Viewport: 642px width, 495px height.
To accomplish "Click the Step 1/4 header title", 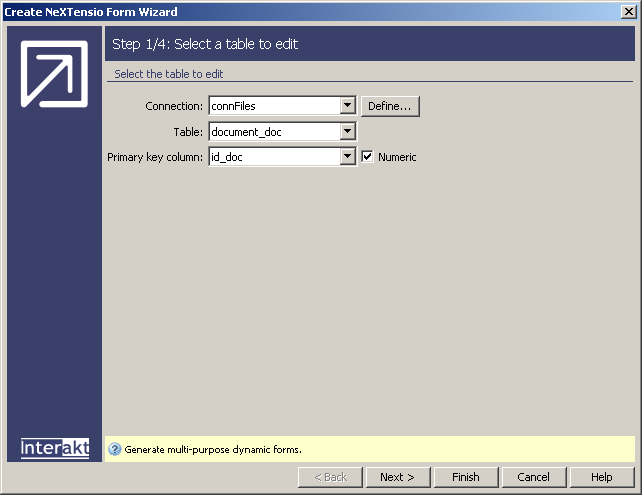I will (x=205, y=44).
